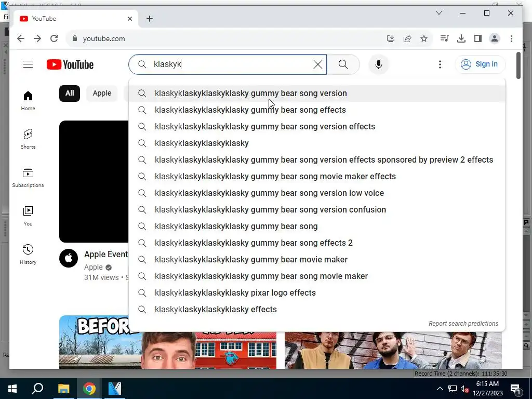Open the notification center icon

pyautogui.click(x=515, y=389)
